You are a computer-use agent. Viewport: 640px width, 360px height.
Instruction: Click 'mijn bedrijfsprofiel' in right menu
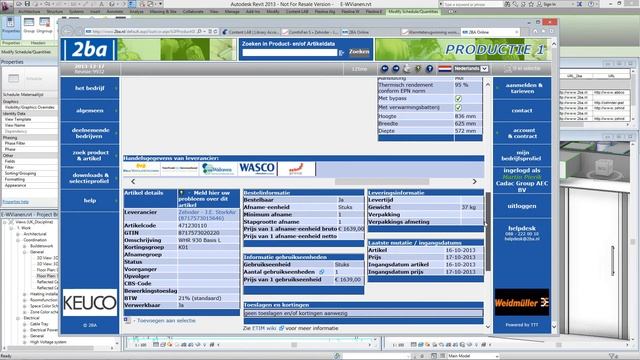[522, 156]
